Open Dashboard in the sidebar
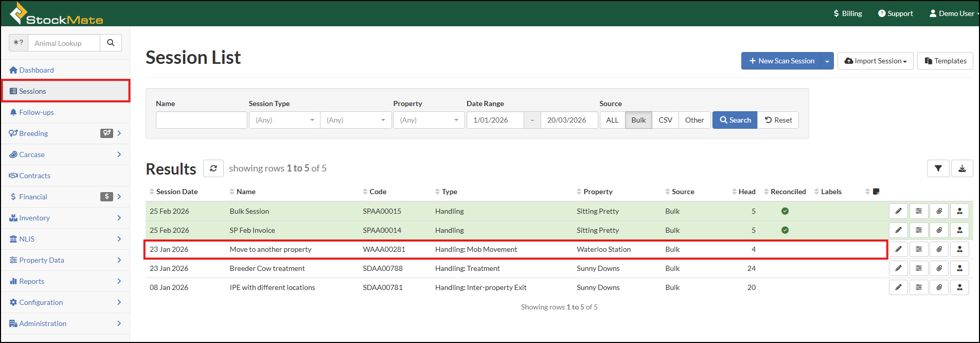 (36, 70)
